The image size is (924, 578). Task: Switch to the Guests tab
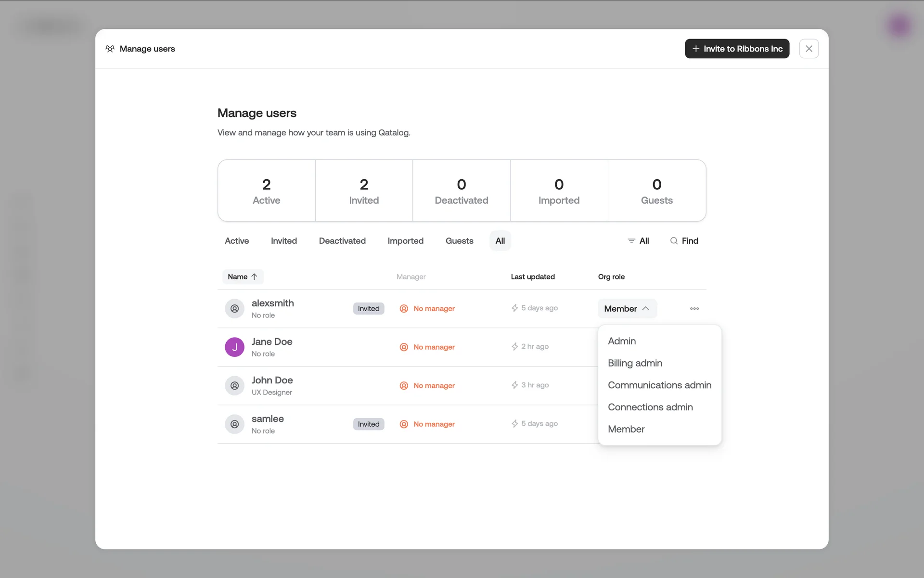click(x=459, y=241)
